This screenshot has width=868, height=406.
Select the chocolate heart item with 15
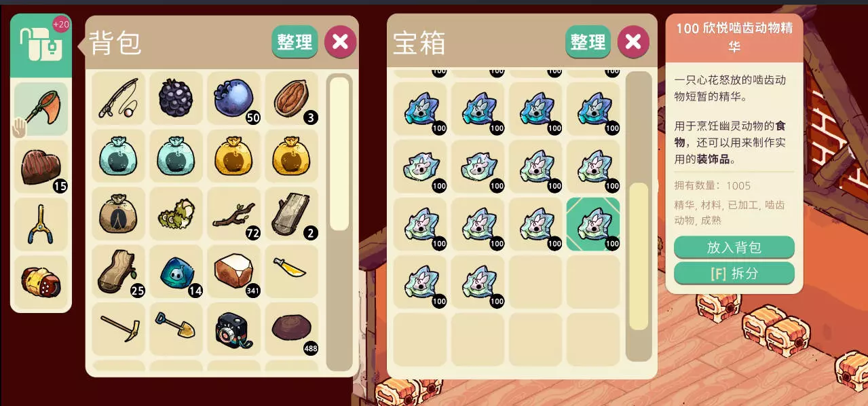coord(41,167)
